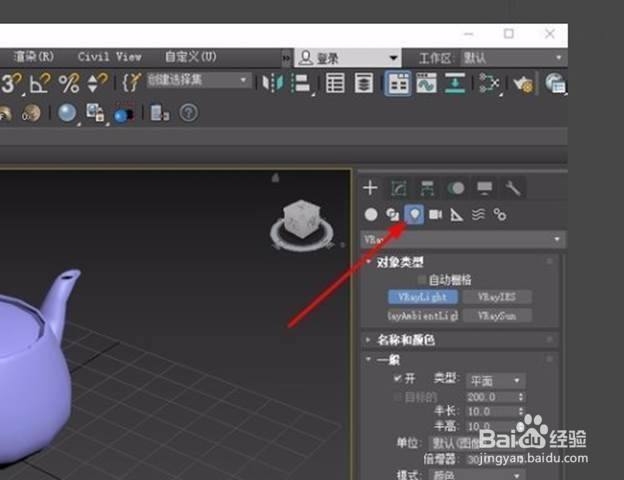624x480 pixels.
Task: Toggle the 3D snaps icon
Action: pyautogui.click(x=11, y=83)
